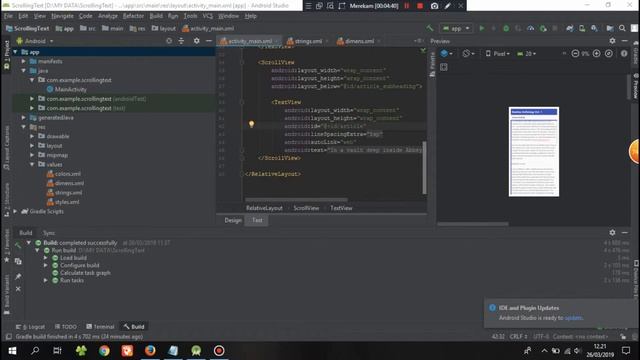Click the stop recording red square
Viewport: 640px width, 360px height.
420,6
